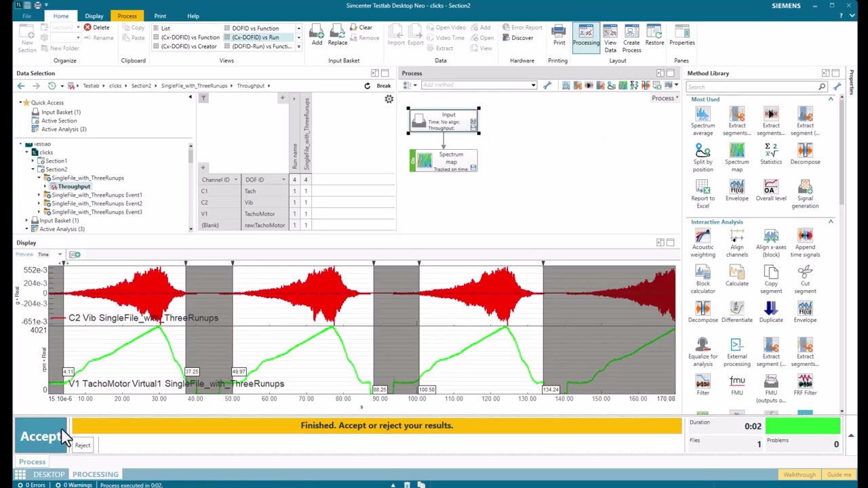Click Replace in Input Basket group

click(x=338, y=35)
